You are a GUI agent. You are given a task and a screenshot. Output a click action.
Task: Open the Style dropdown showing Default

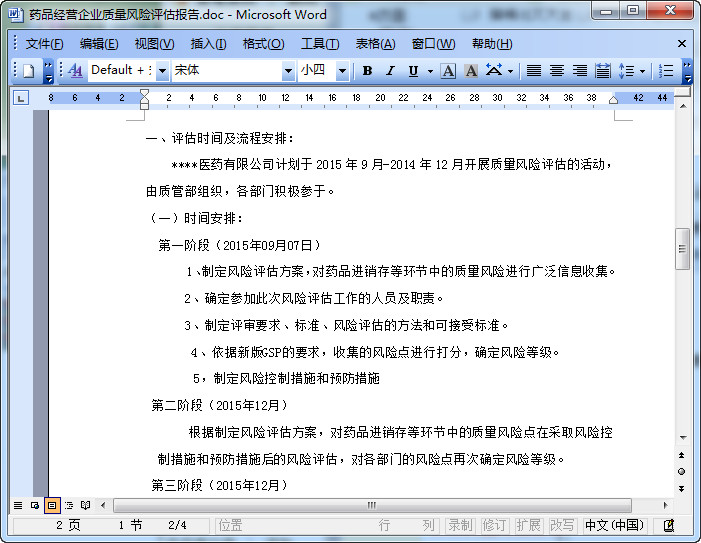(x=163, y=71)
